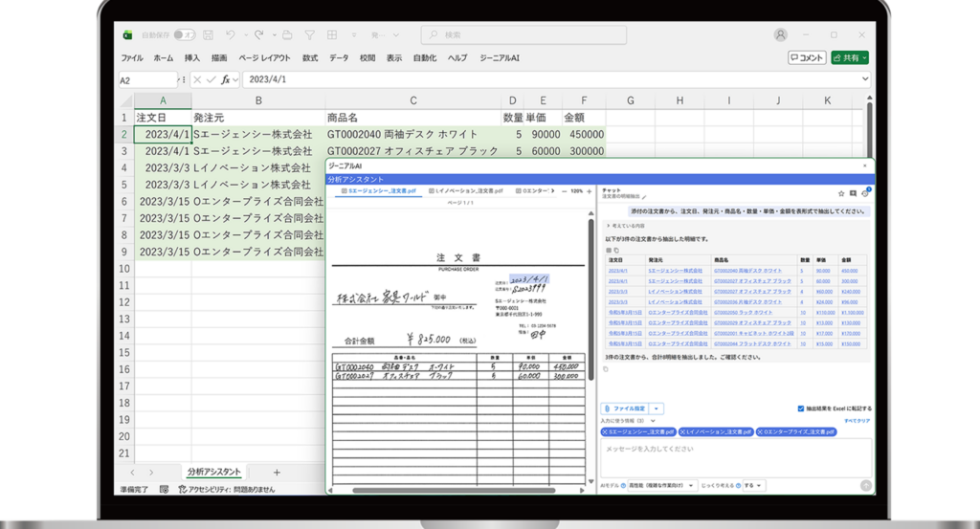Open the ファイル menu
Image resolution: width=980 pixels, height=529 pixels.
(x=131, y=58)
